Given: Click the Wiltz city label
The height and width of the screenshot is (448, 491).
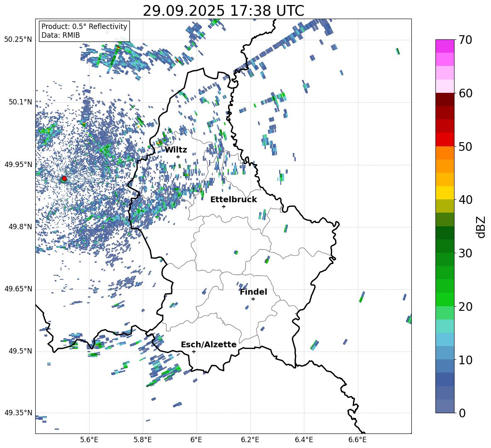Looking at the screenshot, I should tap(176, 150).
